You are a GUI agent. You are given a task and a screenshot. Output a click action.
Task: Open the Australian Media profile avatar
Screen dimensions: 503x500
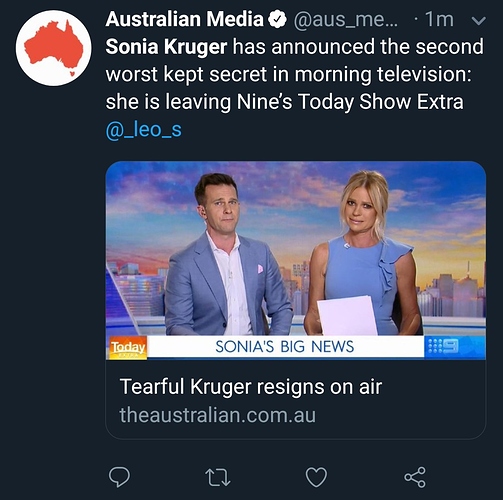tap(53, 48)
